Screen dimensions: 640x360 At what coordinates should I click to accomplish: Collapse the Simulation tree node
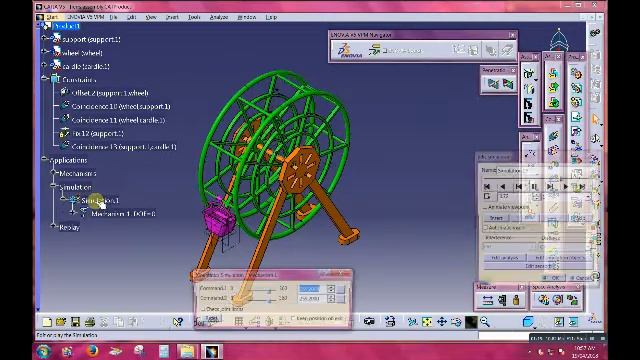click(x=53, y=186)
